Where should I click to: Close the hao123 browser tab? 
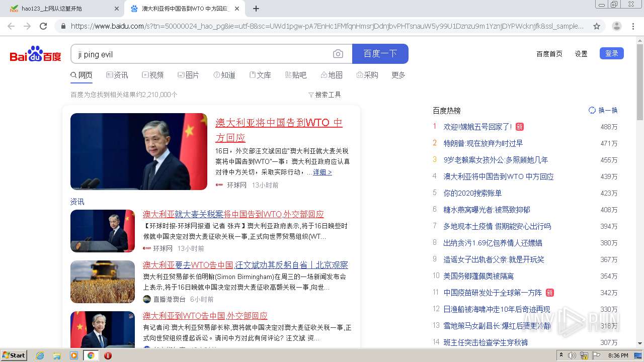pos(117,9)
